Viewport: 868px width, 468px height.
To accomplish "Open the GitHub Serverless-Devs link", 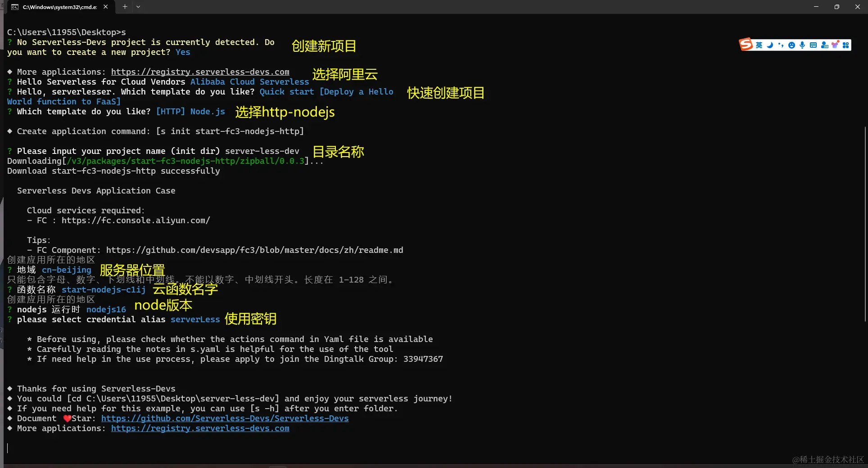I will coord(225,418).
